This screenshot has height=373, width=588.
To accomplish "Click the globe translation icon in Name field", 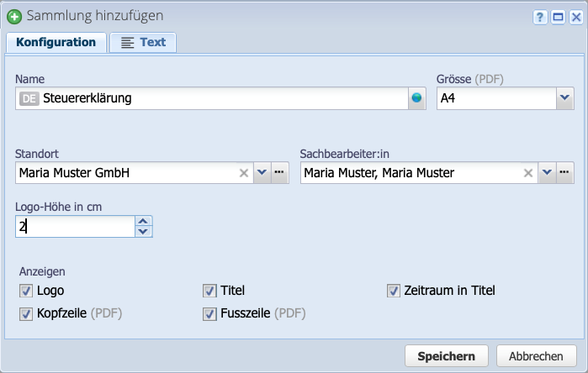I will tap(416, 99).
